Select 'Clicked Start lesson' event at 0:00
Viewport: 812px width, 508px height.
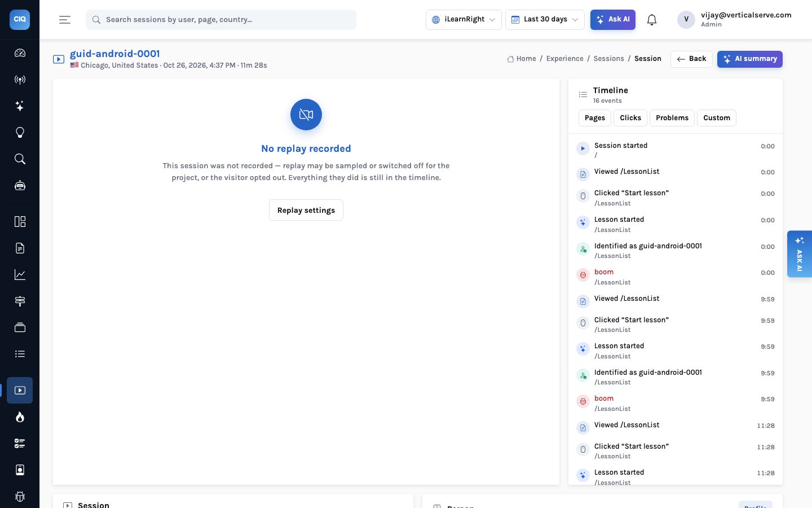676,198
